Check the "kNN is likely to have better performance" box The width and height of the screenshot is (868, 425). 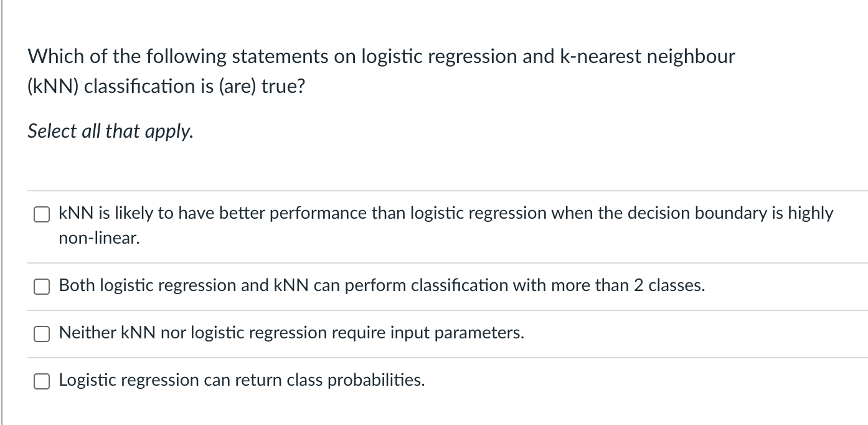coord(42,214)
